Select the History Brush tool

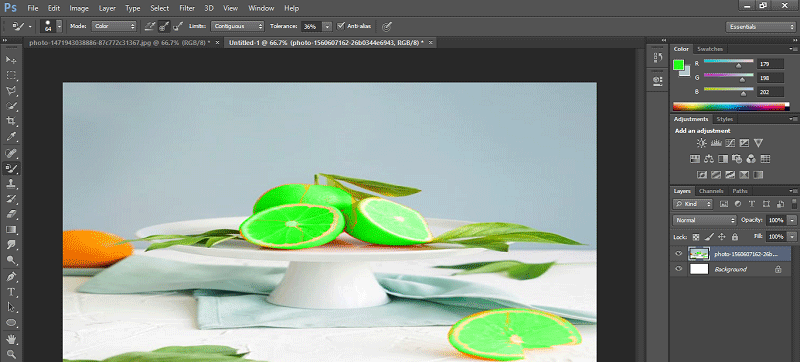pos(11,199)
